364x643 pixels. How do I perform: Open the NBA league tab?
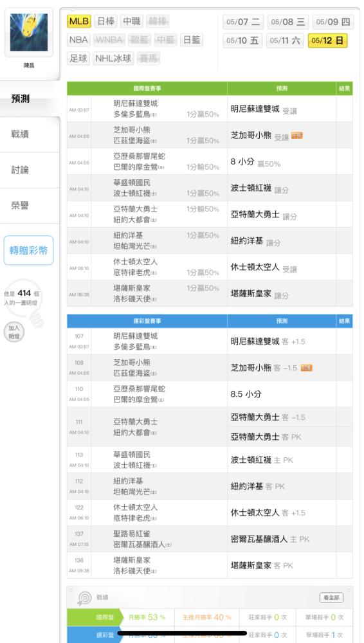[78, 40]
